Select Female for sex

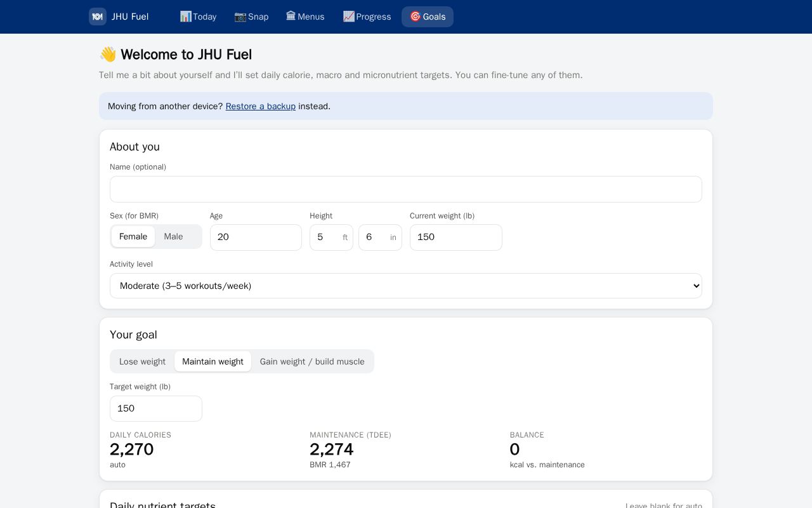pos(133,236)
